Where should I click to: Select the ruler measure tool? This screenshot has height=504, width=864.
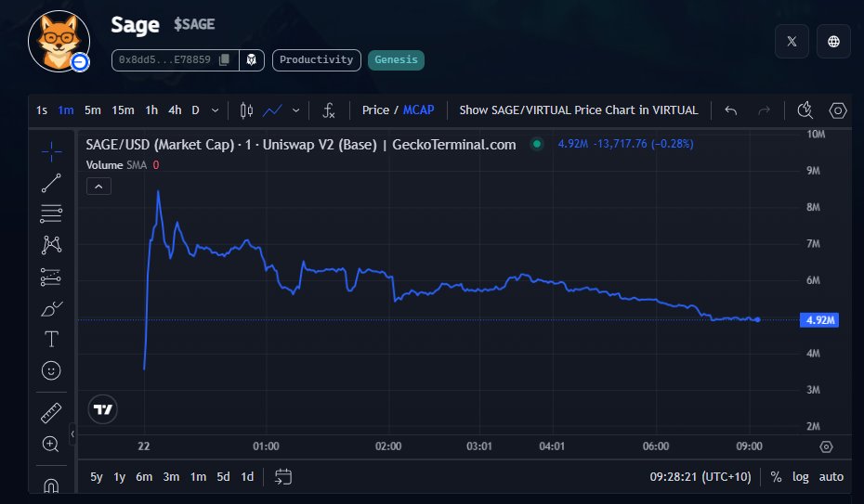(51, 413)
